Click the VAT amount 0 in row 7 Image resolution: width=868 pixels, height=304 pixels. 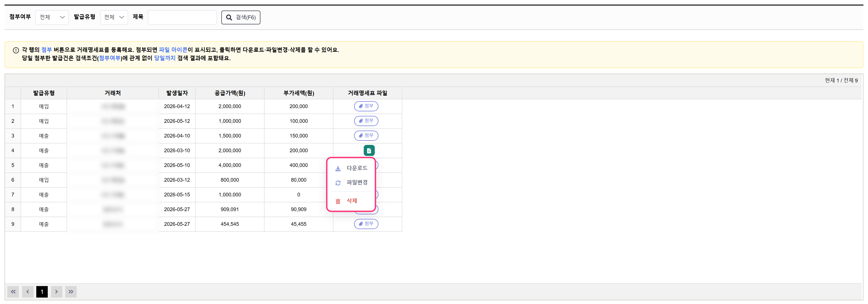point(299,195)
